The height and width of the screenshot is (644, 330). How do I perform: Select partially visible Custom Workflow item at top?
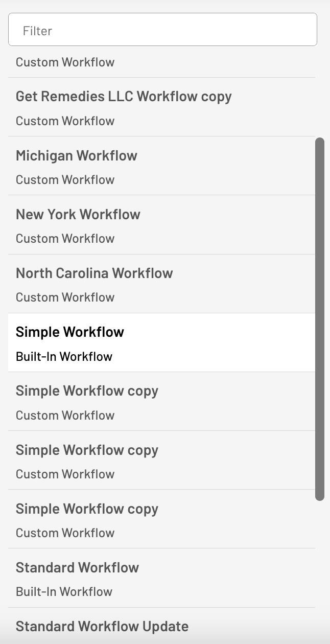tap(161, 62)
